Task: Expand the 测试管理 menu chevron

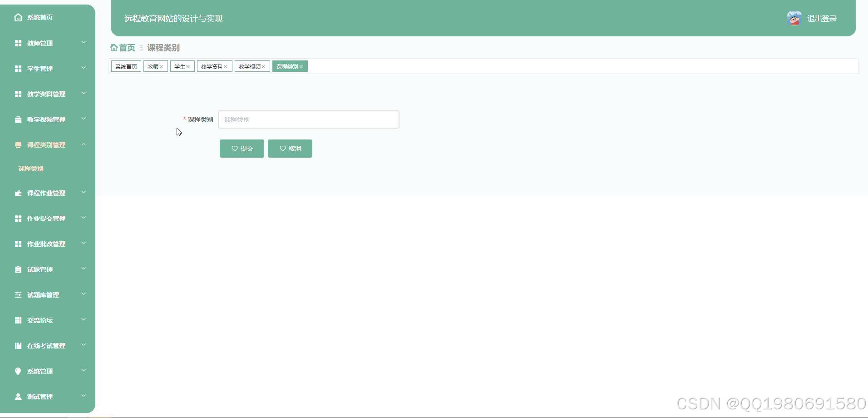Action: pos(84,396)
